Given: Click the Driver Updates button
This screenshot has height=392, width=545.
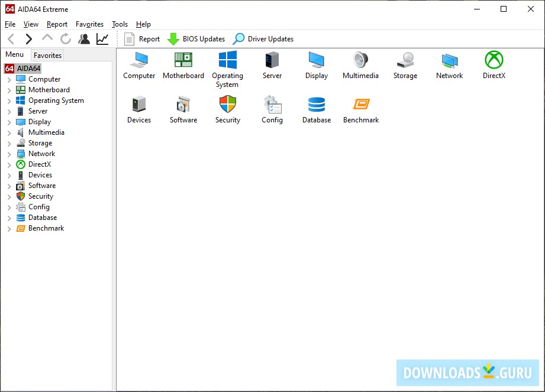Looking at the screenshot, I should click(263, 39).
